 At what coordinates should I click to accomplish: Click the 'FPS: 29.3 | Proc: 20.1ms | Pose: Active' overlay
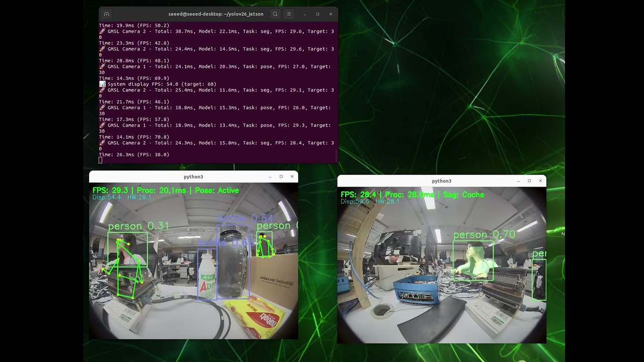pos(166,191)
